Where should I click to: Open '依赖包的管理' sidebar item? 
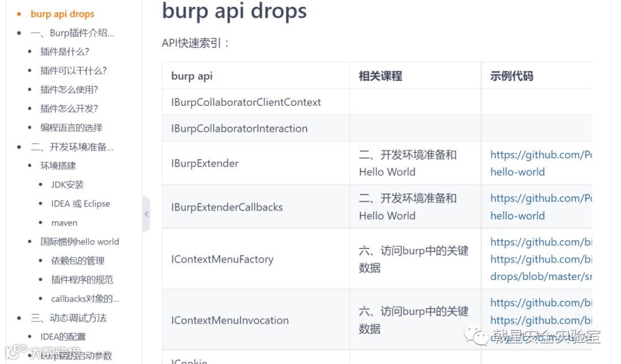coord(78,260)
